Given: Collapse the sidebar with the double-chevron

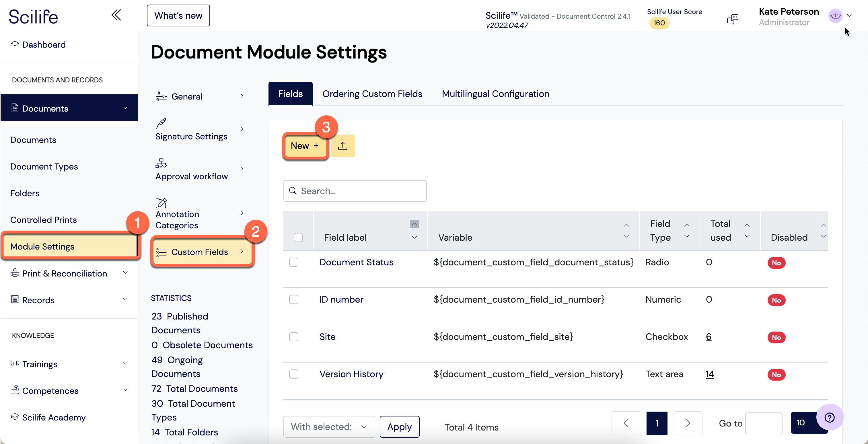Looking at the screenshot, I should click(x=116, y=15).
